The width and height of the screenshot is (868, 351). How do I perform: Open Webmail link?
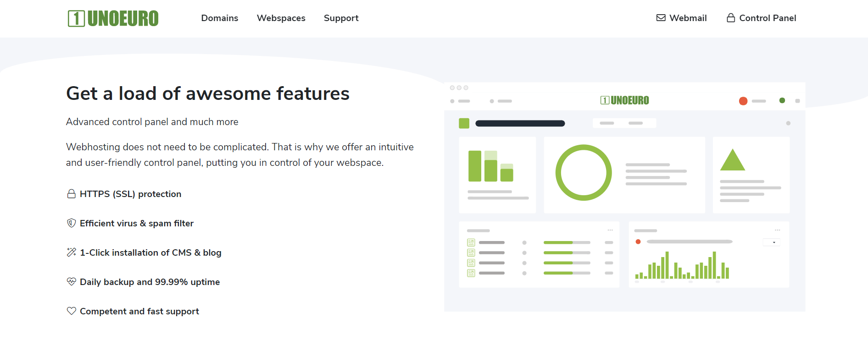pyautogui.click(x=681, y=18)
